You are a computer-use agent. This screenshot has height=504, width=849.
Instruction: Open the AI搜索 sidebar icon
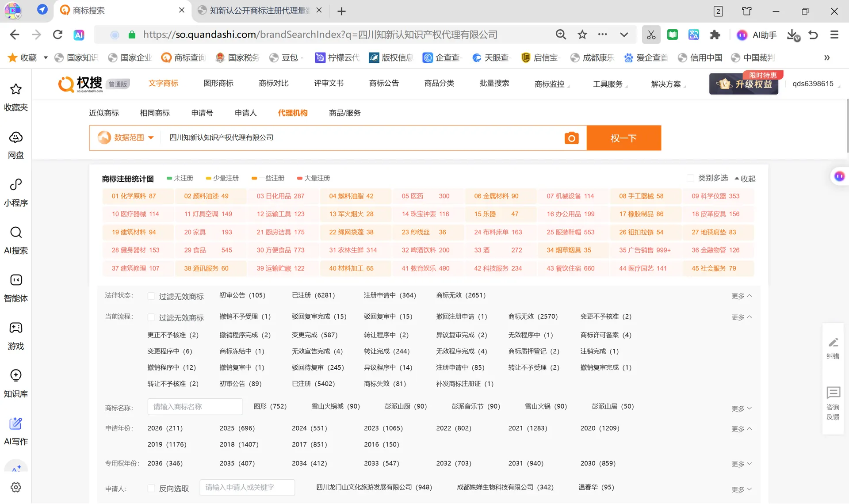pos(16,241)
